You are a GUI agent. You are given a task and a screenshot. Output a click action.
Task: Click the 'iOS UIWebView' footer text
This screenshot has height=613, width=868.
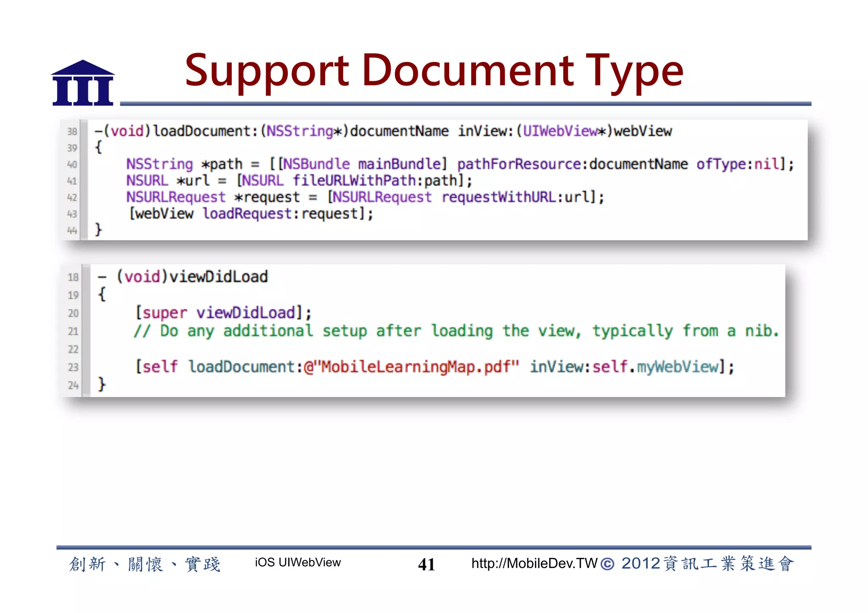[x=298, y=562]
